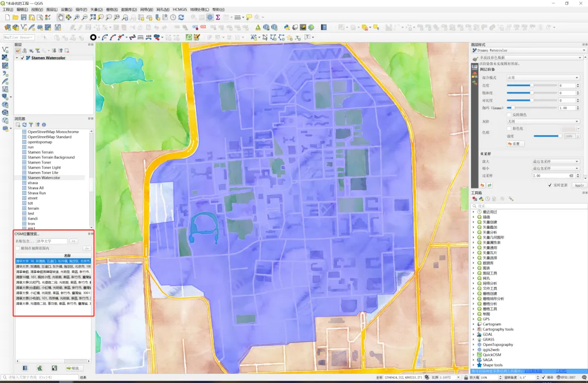
Task: Select OpenStreetMap Standard in Browser
Action: [x=50, y=137]
